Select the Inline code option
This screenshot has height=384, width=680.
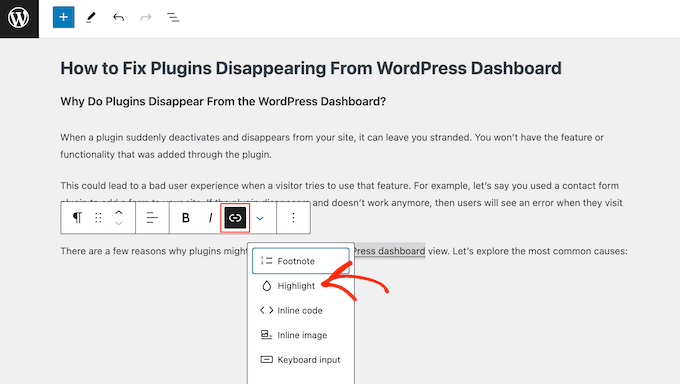pyautogui.click(x=301, y=310)
